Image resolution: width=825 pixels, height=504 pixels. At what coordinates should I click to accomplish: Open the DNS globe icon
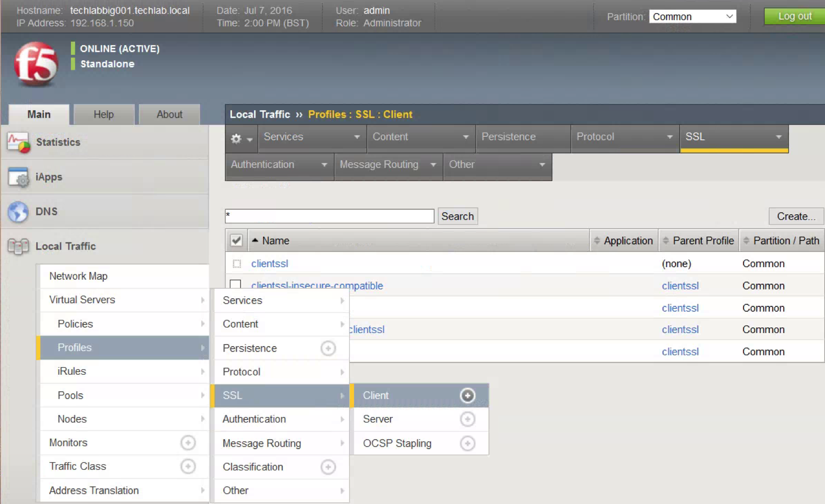click(18, 212)
